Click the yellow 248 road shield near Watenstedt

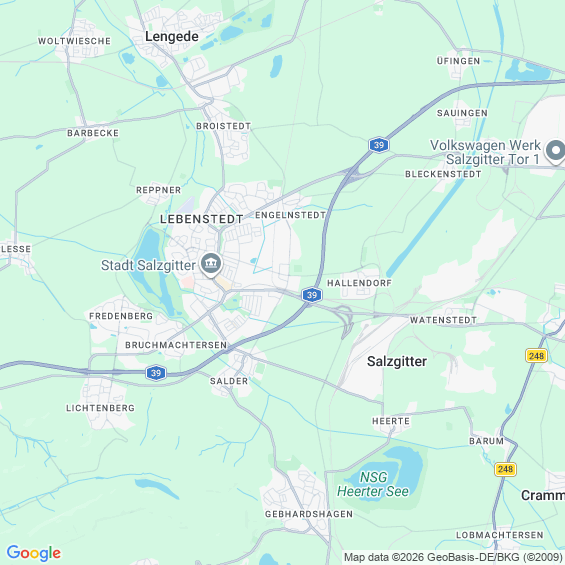536,356
